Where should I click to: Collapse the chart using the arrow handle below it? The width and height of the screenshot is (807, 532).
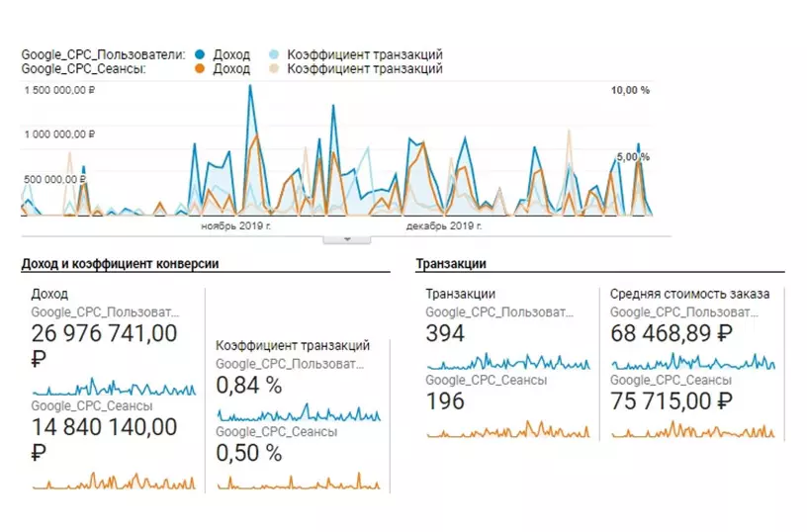347,239
